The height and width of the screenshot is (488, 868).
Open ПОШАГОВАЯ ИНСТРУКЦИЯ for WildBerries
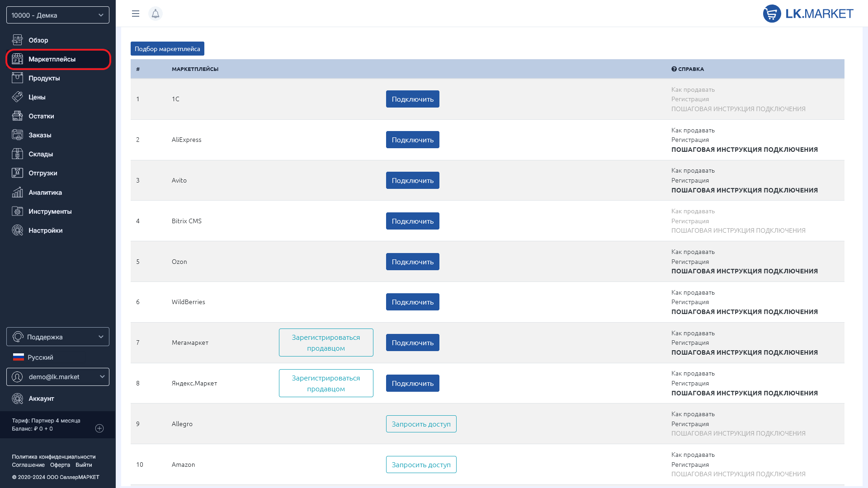point(744,312)
